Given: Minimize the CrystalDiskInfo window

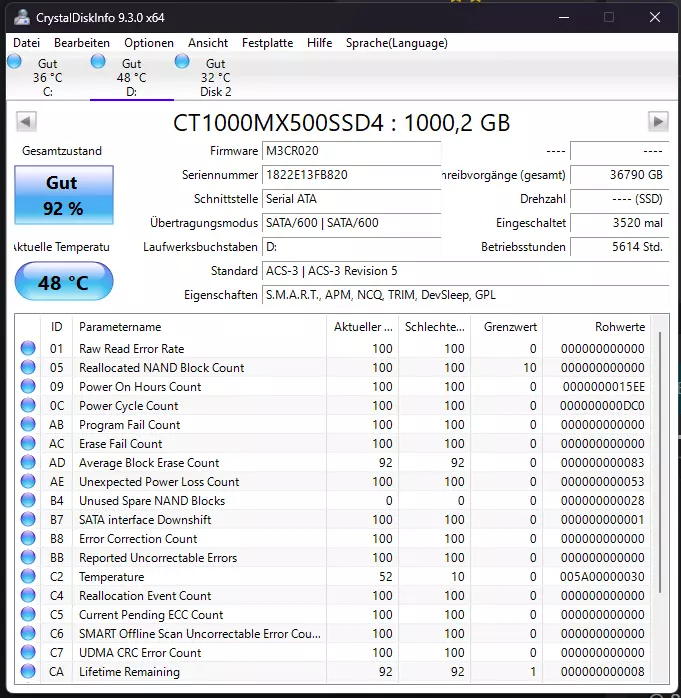Looking at the screenshot, I should coord(564,17).
